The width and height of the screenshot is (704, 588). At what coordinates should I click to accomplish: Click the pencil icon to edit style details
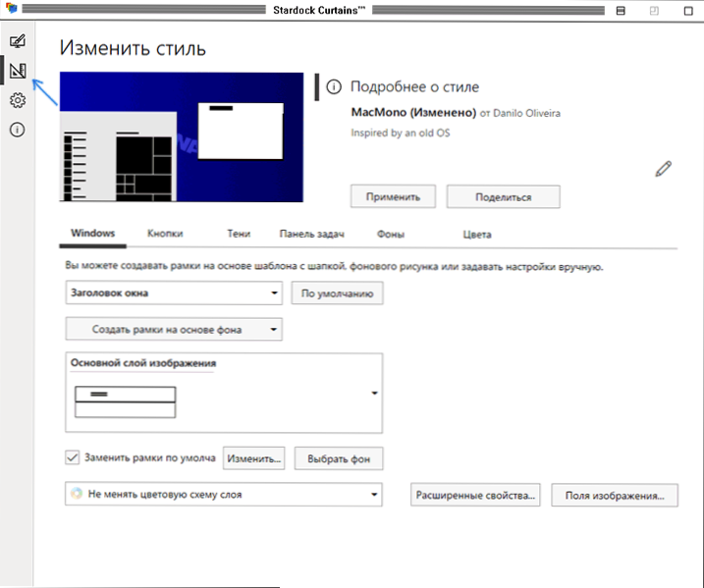pyautogui.click(x=663, y=169)
